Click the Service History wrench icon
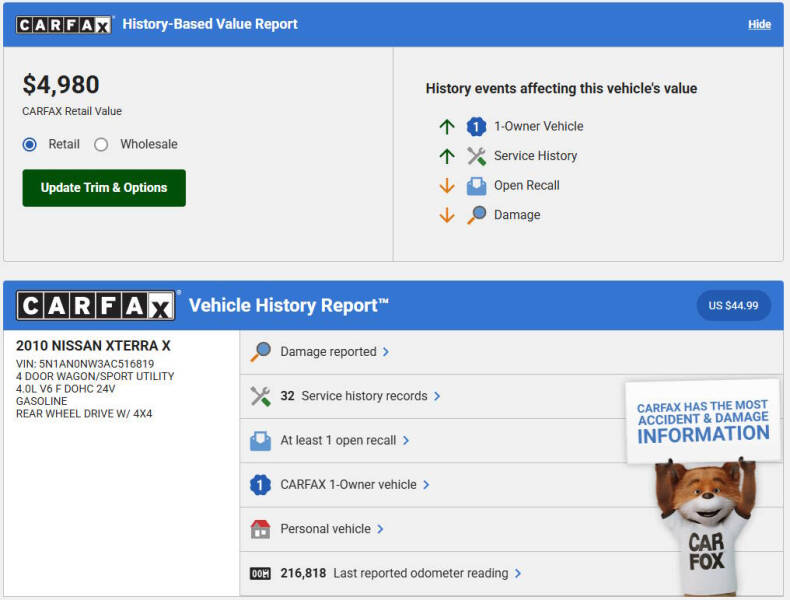The height and width of the screenshot is (600, 790). click(x=476, y=156)
